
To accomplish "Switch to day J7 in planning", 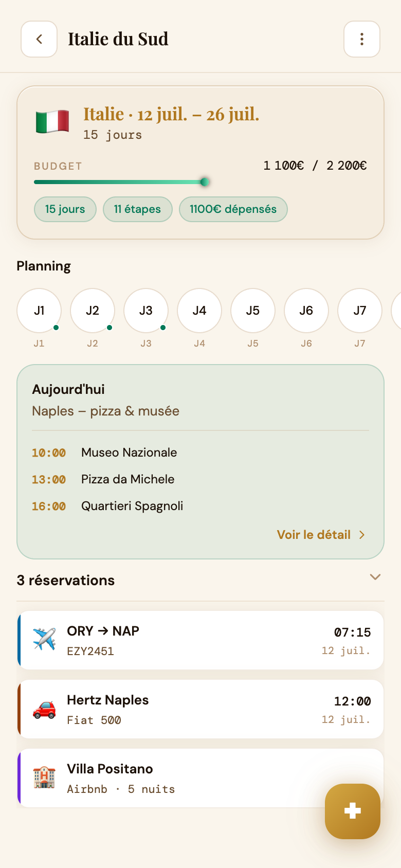I will [x=360, y=311].
